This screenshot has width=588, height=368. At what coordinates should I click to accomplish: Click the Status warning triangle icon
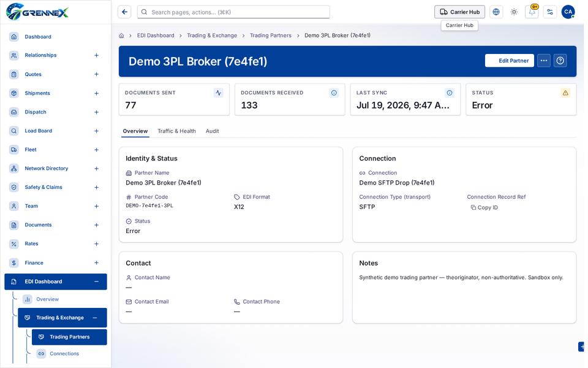click(565, 93)
